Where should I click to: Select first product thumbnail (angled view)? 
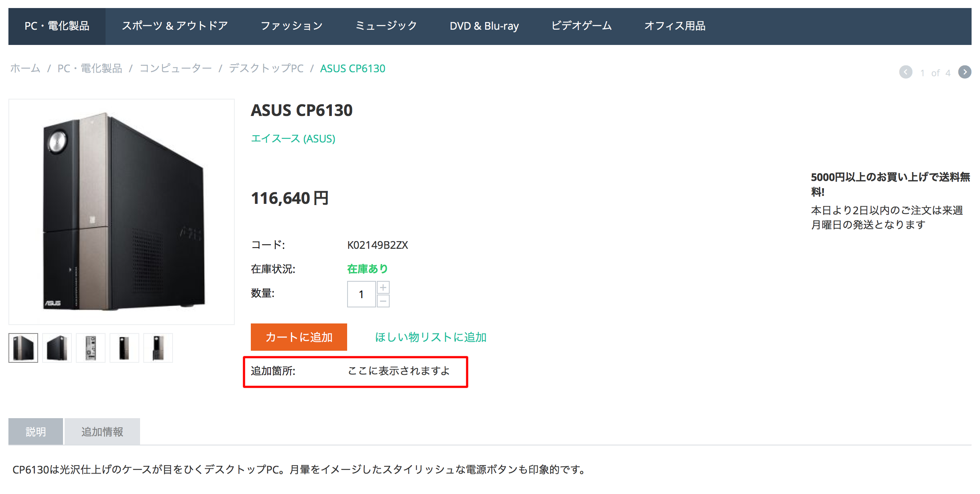[23, 348]
